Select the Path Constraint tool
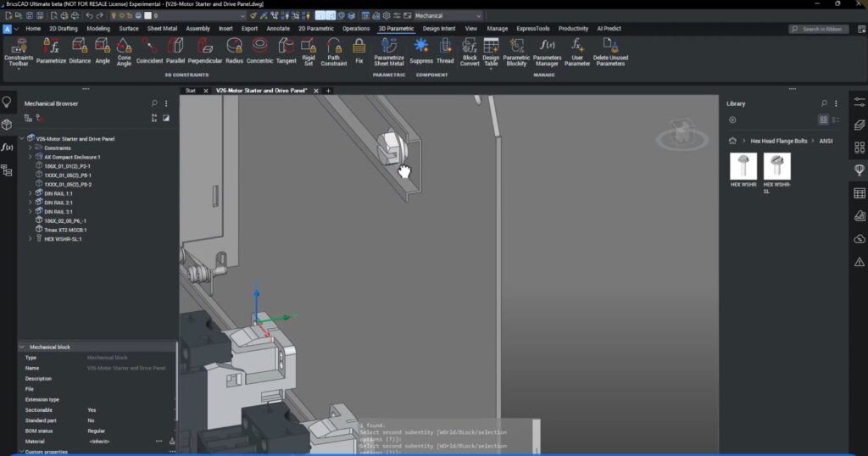The width and height of the screenshot is (868, 456). pyautogui.click(x=334, y=52)
